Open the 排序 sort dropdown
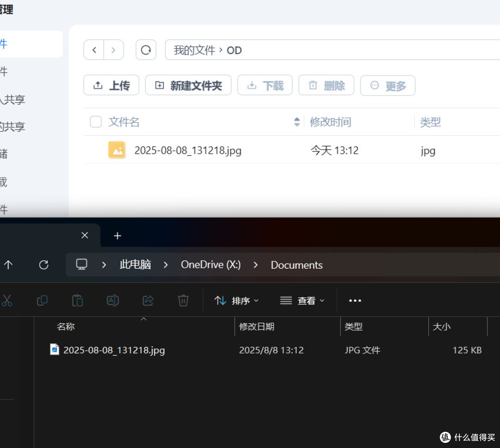 point(236,301)
